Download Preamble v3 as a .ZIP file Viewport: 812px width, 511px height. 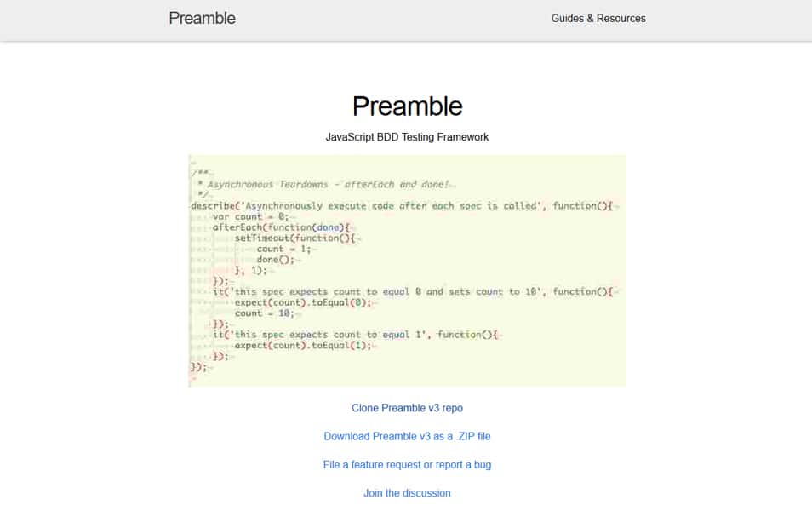(x=407, y=436)
